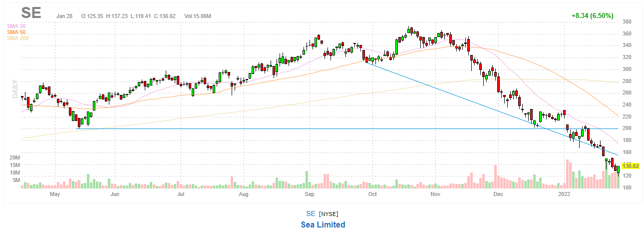Click the 2022 label on time axis
Screen dimensions: 644x230
[x=564, y=193]
